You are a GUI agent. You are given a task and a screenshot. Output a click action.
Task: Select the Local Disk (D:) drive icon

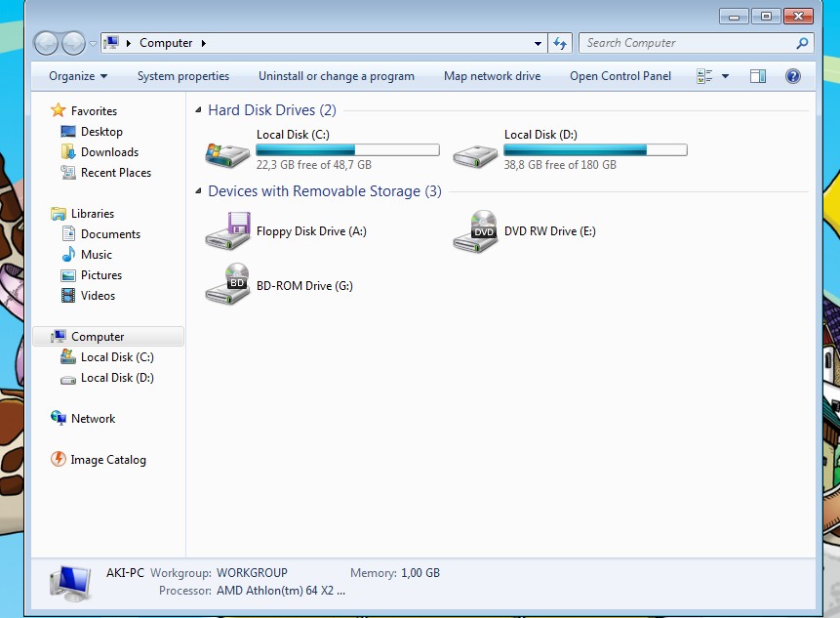click(x=475, y=156)
